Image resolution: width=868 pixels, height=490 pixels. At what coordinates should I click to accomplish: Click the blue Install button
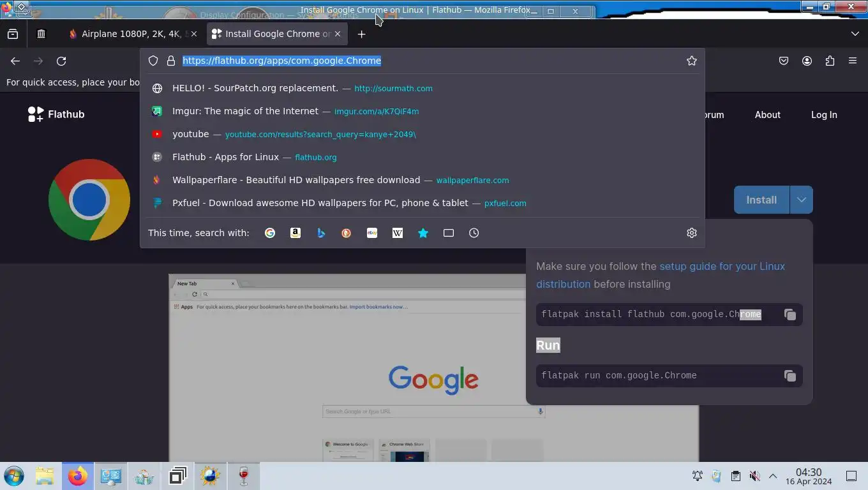761,200
